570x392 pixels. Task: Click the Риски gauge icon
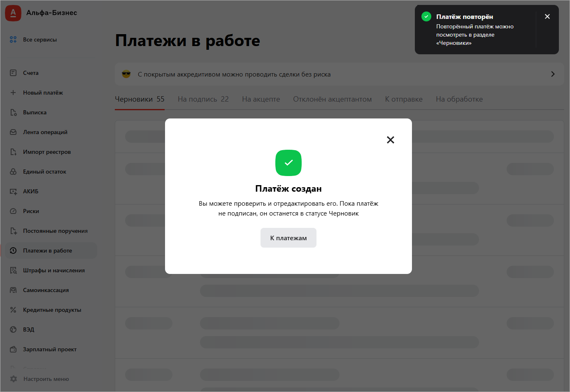(x=13, y=211)
